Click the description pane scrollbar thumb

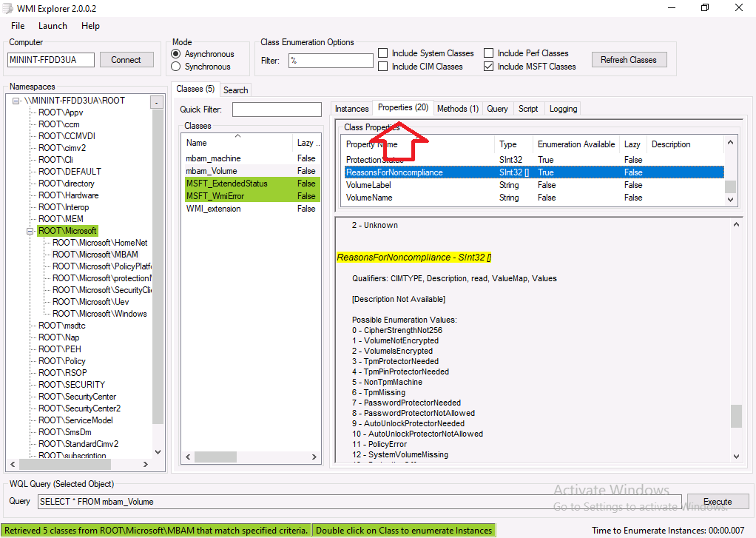click(x=736, y=416)
